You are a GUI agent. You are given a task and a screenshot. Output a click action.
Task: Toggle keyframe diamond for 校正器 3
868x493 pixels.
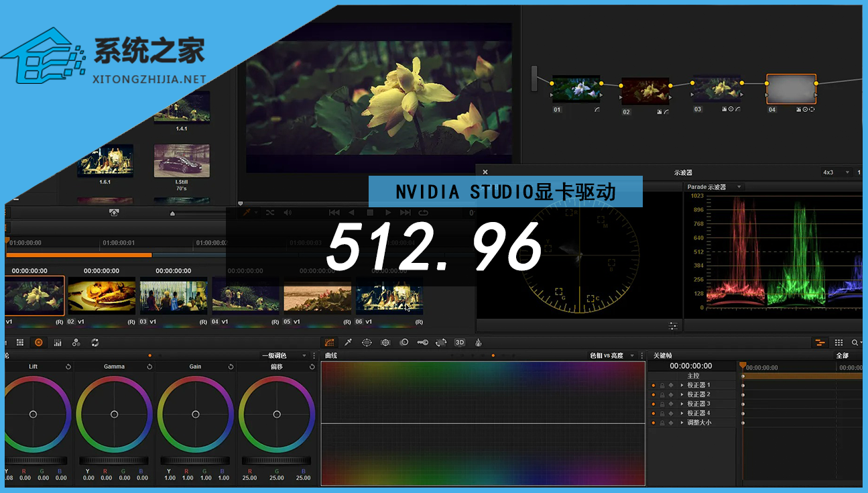(x=671, y=404)
